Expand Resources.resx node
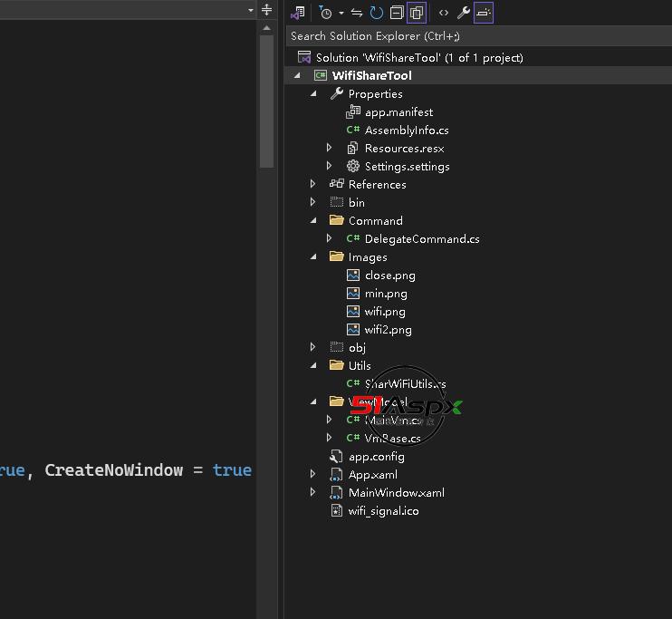Image resolution: width=672 pixels, height=619 pixels. point(329,148)
